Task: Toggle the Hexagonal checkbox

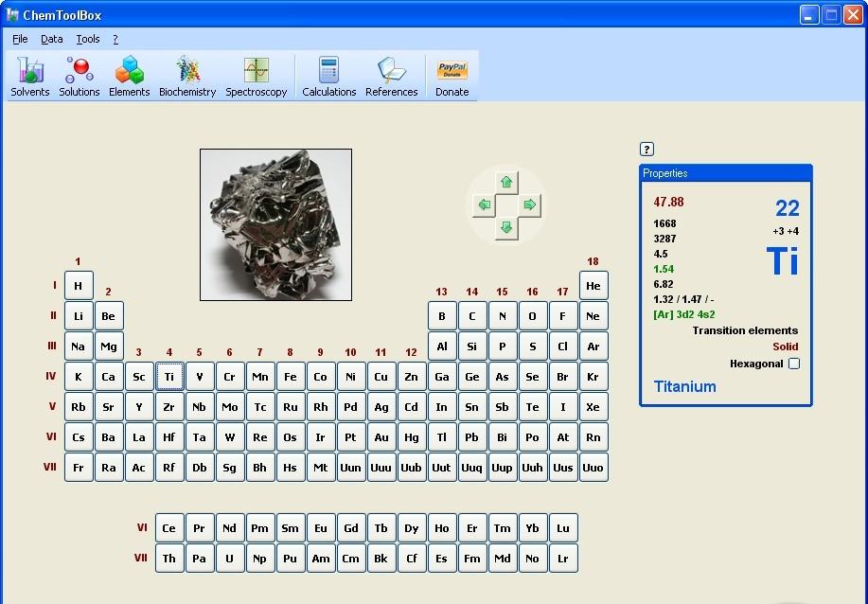Action: [x=794, y=364]
